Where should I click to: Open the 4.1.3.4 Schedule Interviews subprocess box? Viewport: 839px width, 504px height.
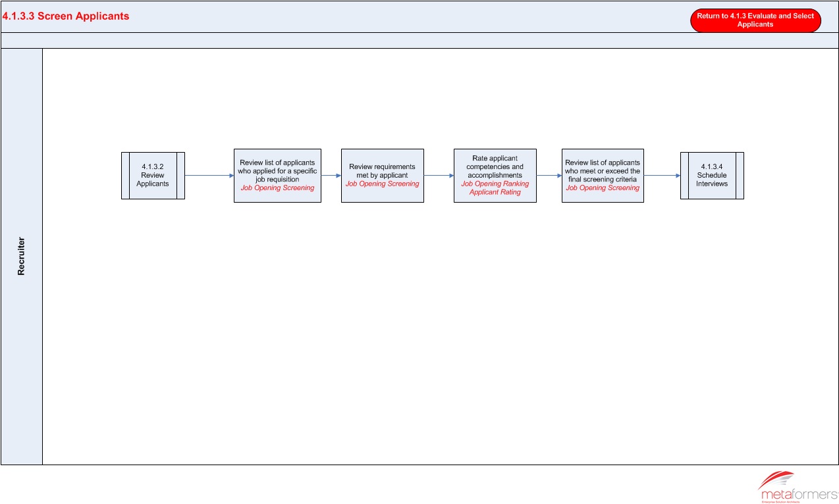coord(712,176)
